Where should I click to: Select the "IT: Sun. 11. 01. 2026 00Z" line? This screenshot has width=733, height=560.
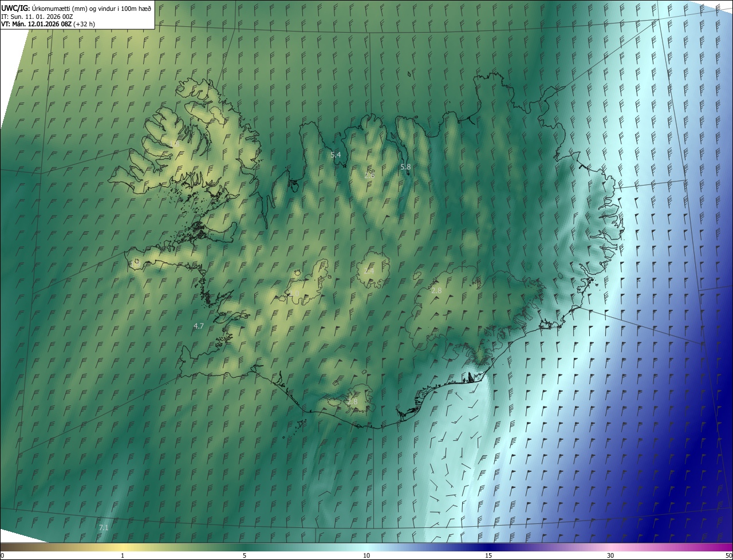coord(37,16)
